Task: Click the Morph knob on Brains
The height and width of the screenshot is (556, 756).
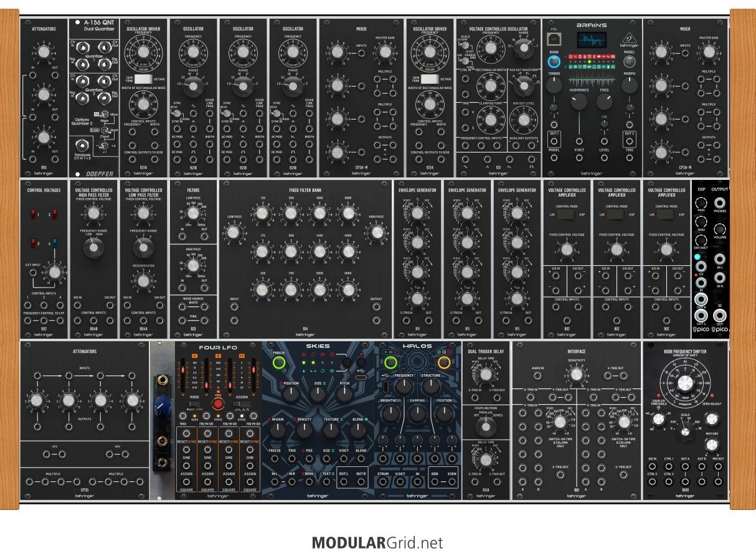Action: tap(630, 85)
